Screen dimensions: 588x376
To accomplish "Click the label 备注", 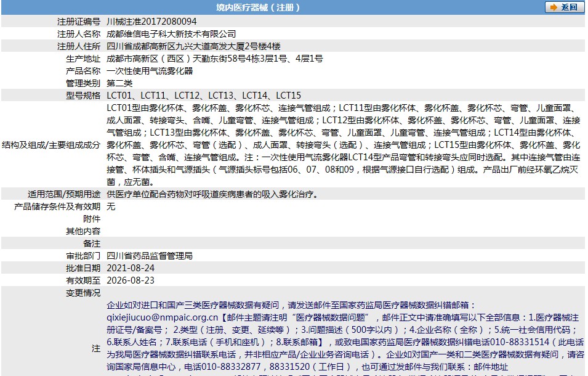I will [x=92, y=243].
